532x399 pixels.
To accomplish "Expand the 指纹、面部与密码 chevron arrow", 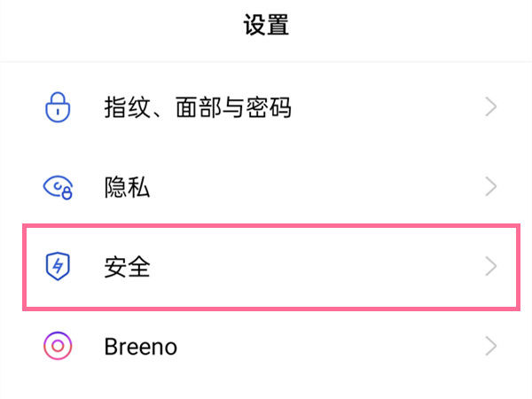I will click(492, 108).
